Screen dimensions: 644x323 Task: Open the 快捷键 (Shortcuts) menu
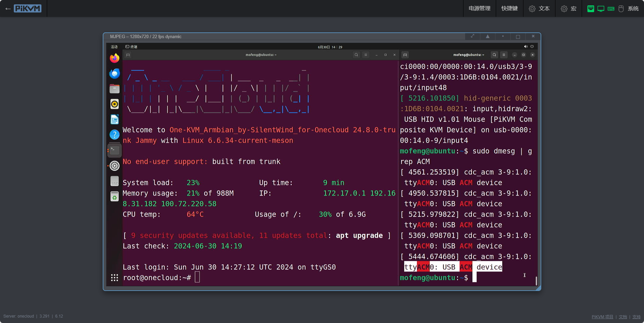(509, 8)
